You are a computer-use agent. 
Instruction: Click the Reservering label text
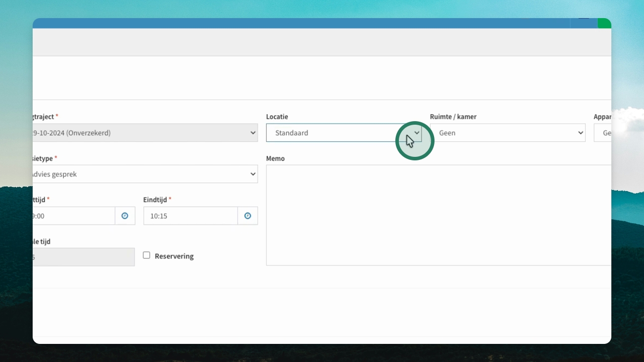pyautogui.click(x=174, y=256)
